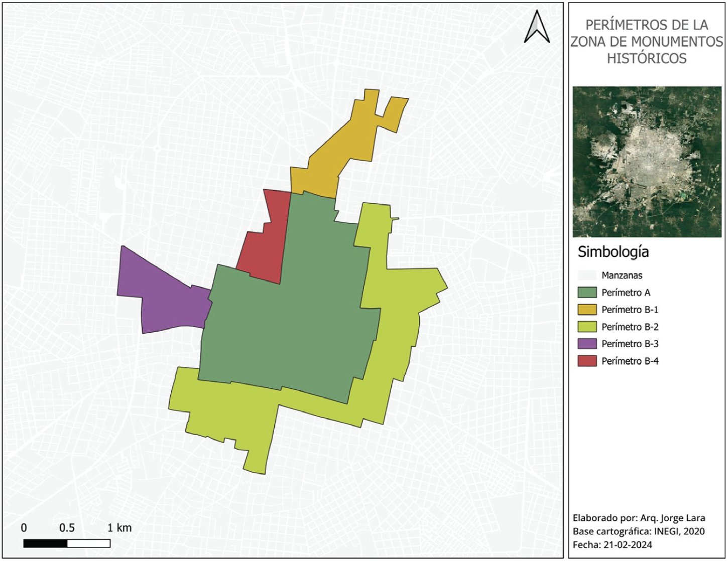Click the north arrow compass symbol
This screenshot has width=728, height=561.
[537, 27]
